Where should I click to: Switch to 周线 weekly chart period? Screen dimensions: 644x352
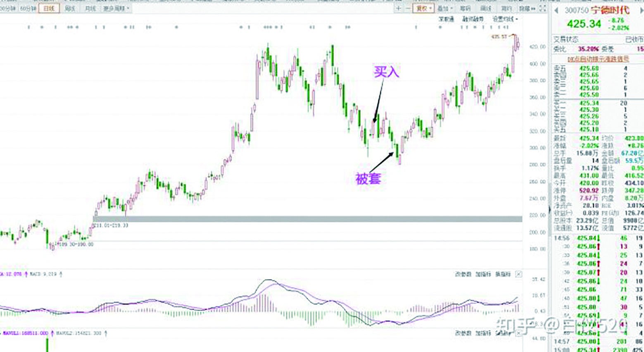tap(70, 8)
